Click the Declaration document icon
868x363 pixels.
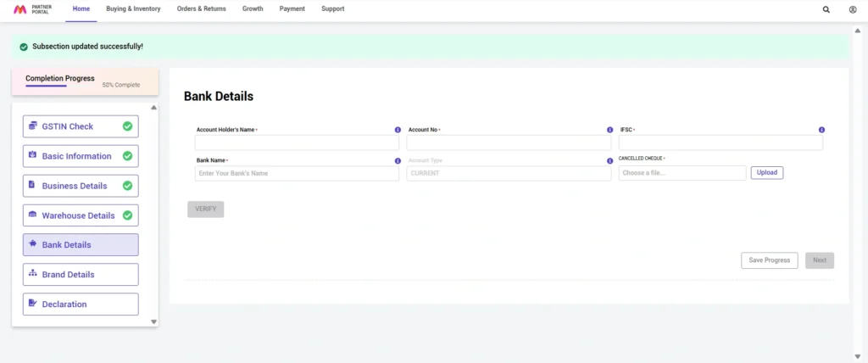coord(33,303)
